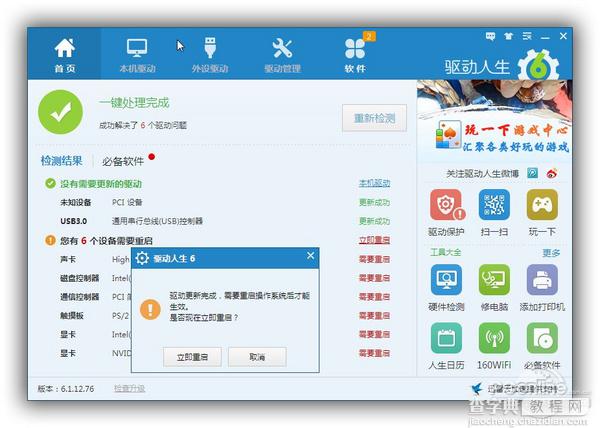Go to the 首页 home tab

(64, 55)
